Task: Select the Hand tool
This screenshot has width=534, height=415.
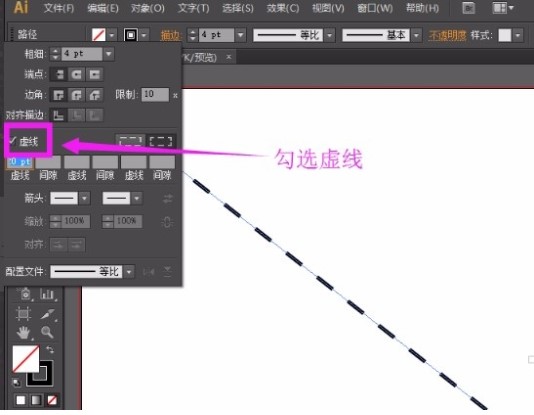Action: (23, 333)
